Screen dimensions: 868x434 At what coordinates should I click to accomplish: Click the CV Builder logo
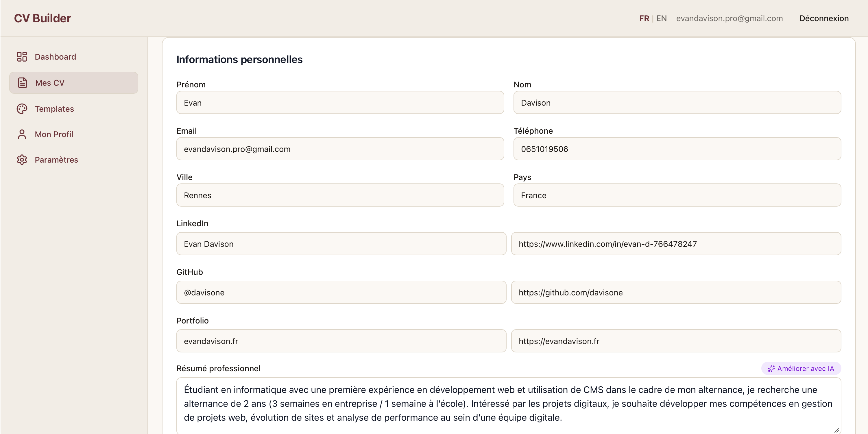click(x=43, y=18)
